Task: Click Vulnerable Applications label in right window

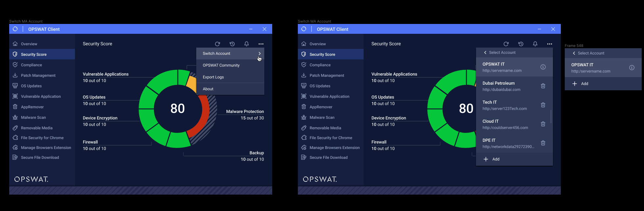Action: [x=394, y=74]
